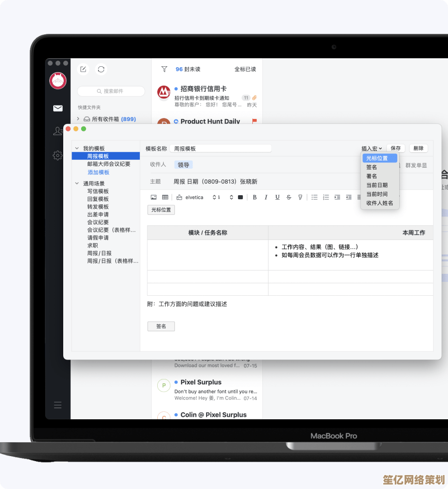The width and height of the screenshot is (448, 489).
Task: Select 当前日期 from the macro menu
Action: (377, 185)
